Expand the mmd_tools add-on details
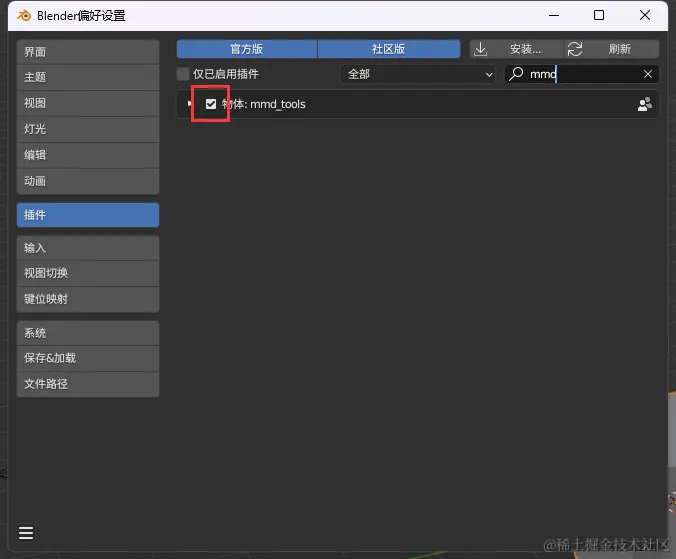Screen dimensions: 676x559 189,104
